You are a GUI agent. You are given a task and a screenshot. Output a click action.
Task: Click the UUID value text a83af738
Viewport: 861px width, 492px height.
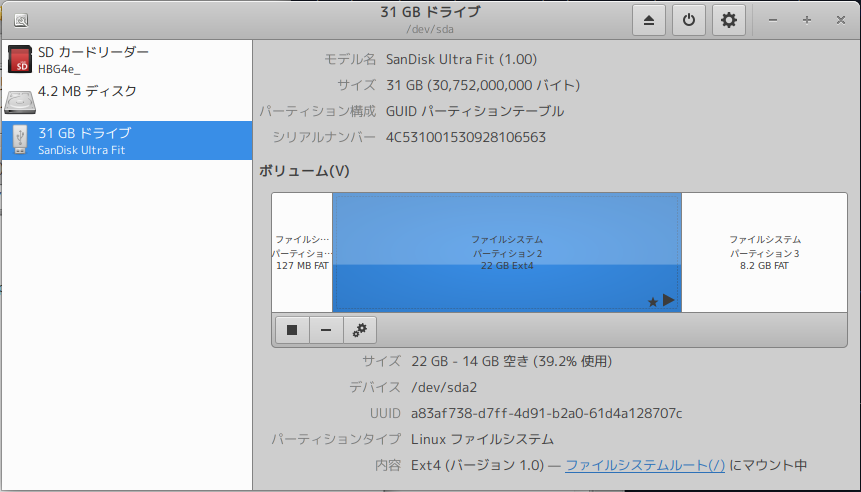pos(547,413)
